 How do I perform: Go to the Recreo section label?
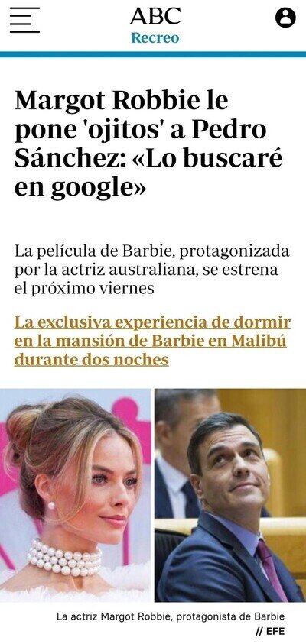pyautogui.click(x=155, y=37)
